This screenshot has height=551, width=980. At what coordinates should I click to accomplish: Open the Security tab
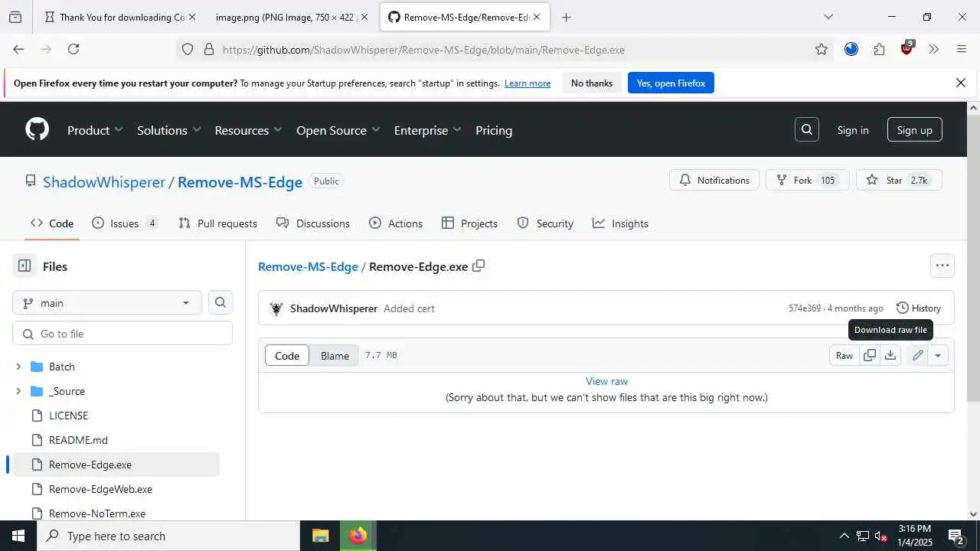(545, 223)
